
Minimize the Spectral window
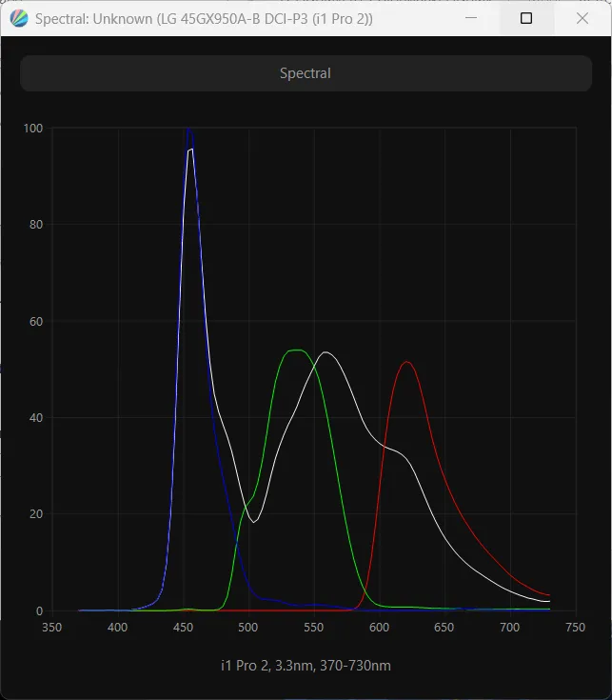click(470, 18)
